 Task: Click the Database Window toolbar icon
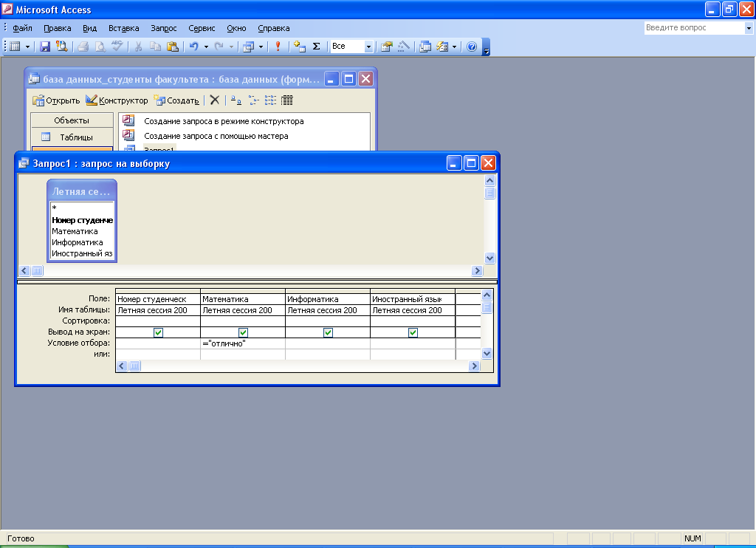click(425, 47)
